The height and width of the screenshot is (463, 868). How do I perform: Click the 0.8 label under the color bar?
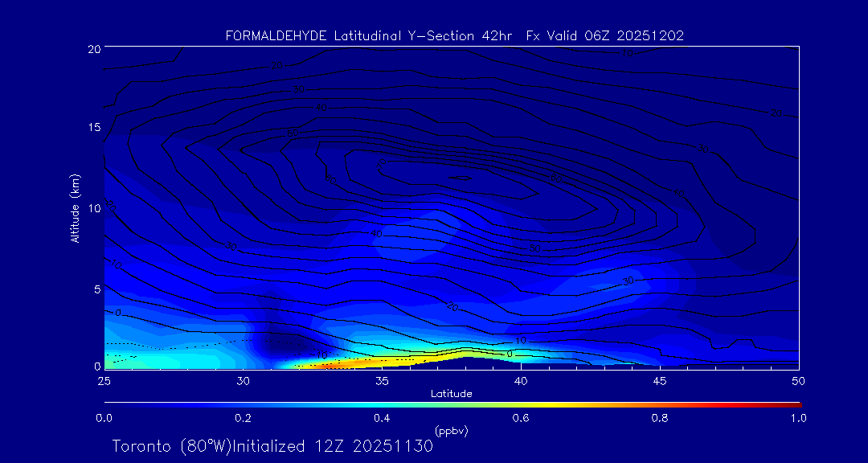(660, 418)
